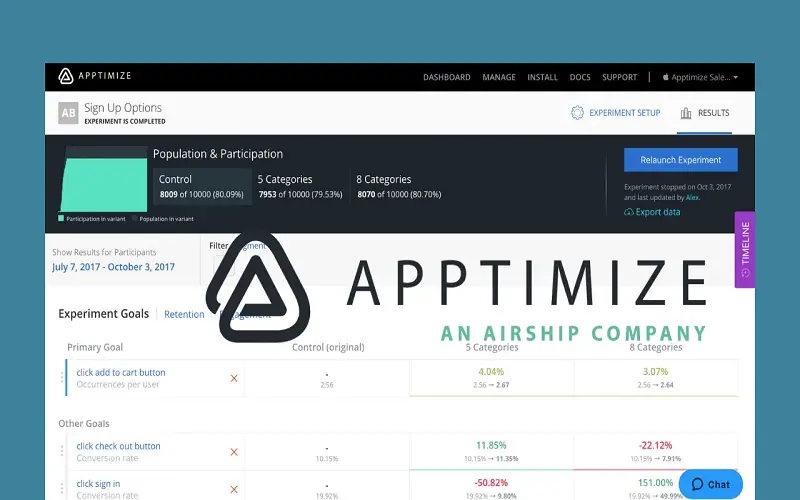Click the Experiment Setup gear icon
The width and height of the screenshot is (800, 500).
pos(577,113)
